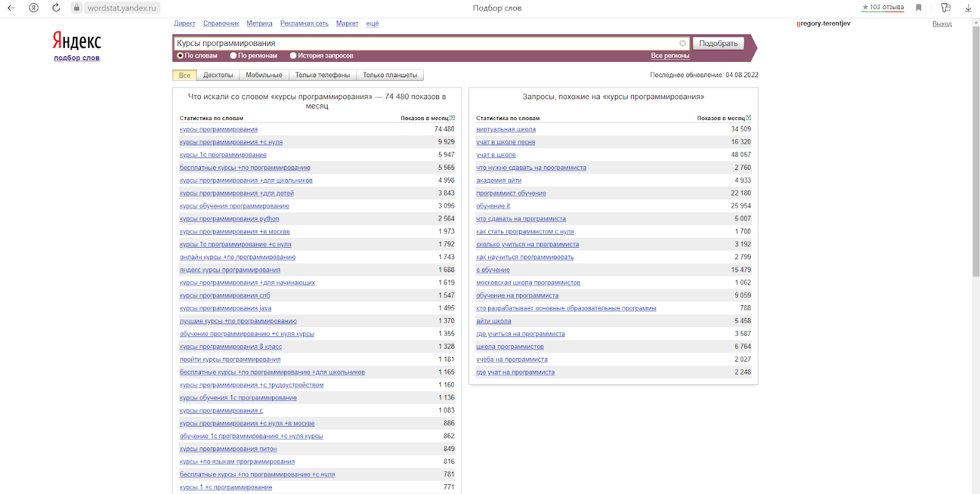The image size is (980, 494).
Task: Open similar query виртуальная школа
Action: (506, 129)
